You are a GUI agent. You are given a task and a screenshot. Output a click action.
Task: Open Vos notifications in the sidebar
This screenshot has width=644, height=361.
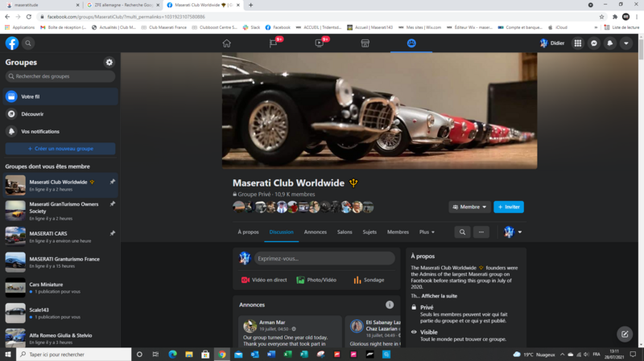pos(60,131)
